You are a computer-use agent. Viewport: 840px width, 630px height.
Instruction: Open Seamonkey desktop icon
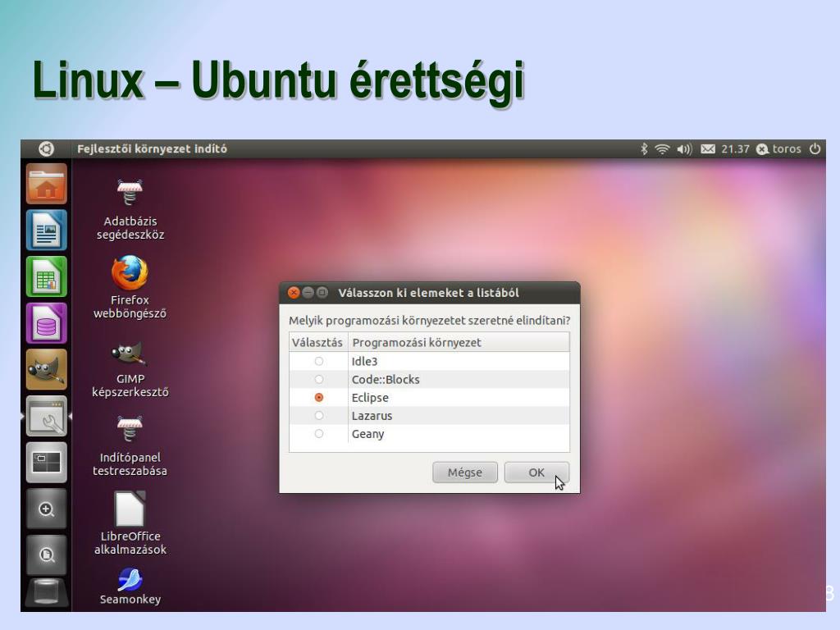point(130,587)
